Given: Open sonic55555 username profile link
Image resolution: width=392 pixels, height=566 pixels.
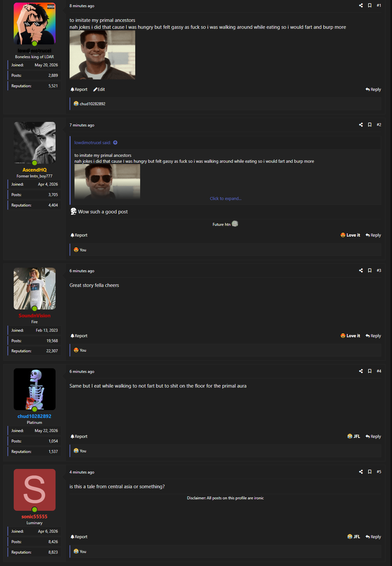Looking at the screenshot, I should [x=35, y=517].
